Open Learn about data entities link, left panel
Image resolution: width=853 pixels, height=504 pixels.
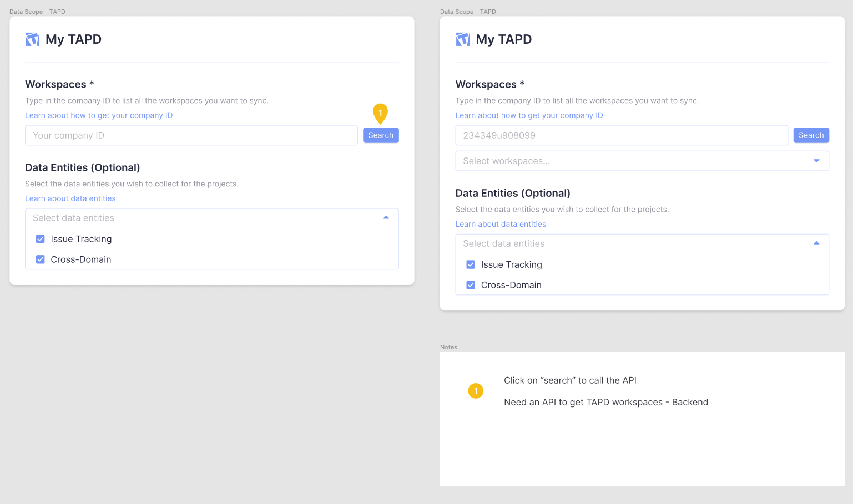tap(70, 198)
